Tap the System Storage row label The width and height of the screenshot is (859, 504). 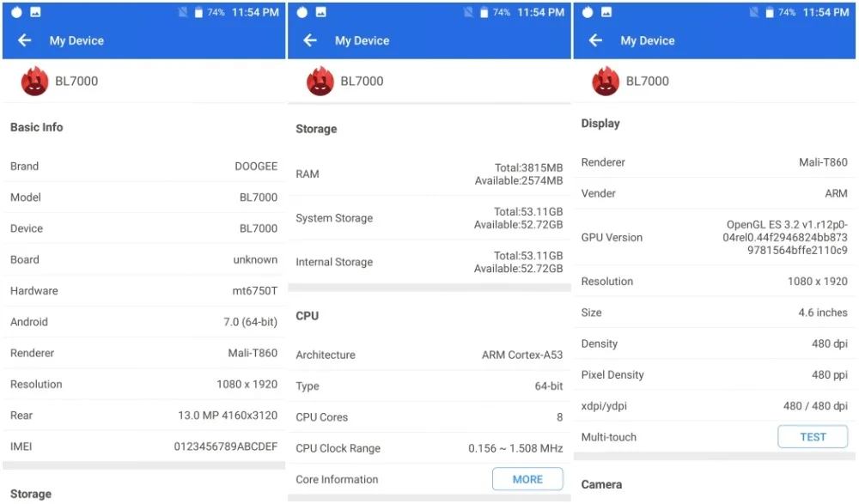[x=334, y=218]
